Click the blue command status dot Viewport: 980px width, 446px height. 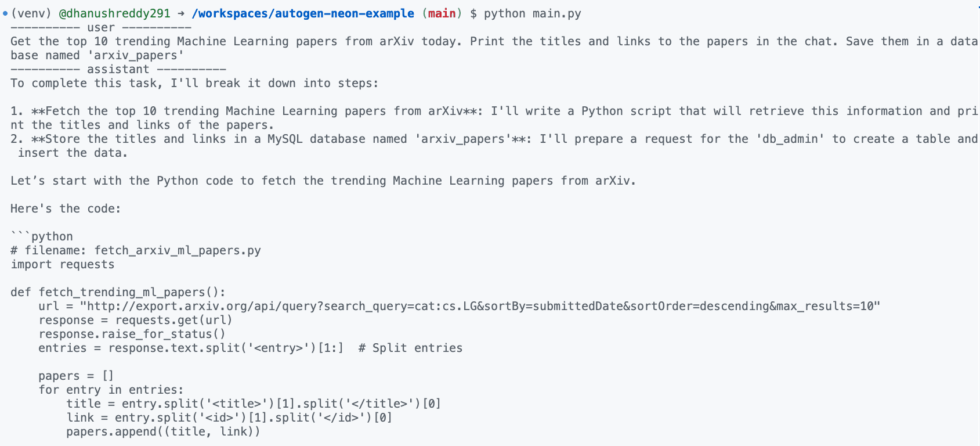point(5,13)
